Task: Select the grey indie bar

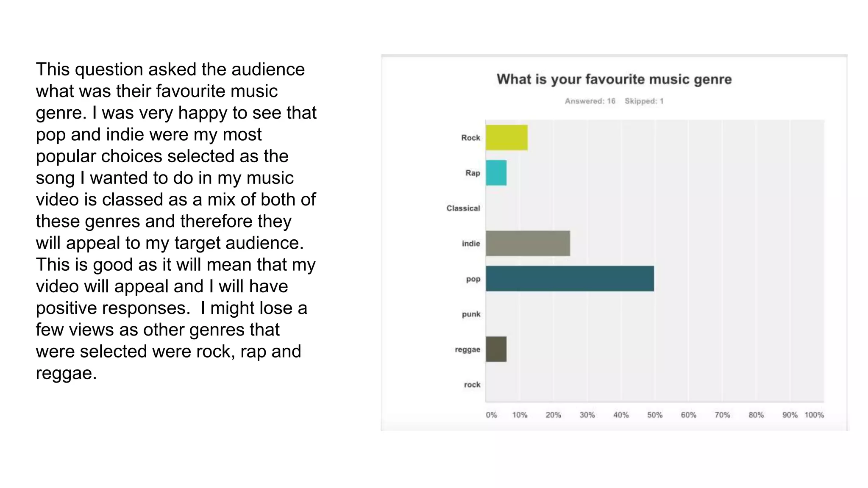Action: coord(528,244)
